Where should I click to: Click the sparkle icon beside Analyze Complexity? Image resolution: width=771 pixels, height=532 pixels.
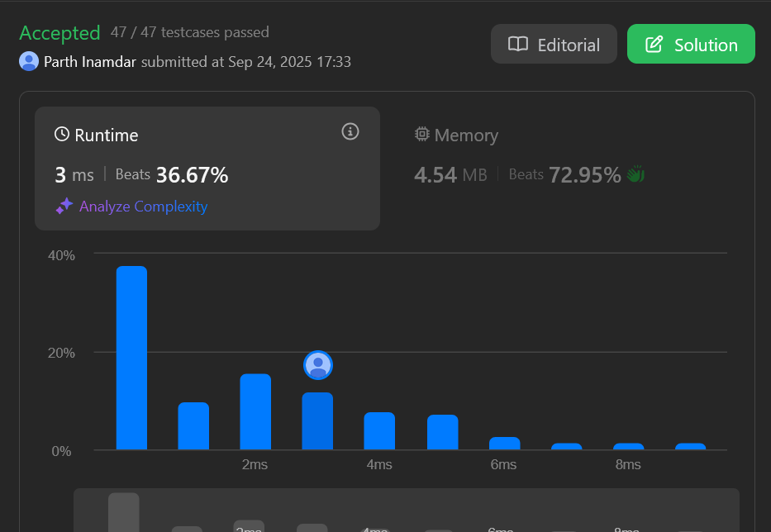point(64,207)
